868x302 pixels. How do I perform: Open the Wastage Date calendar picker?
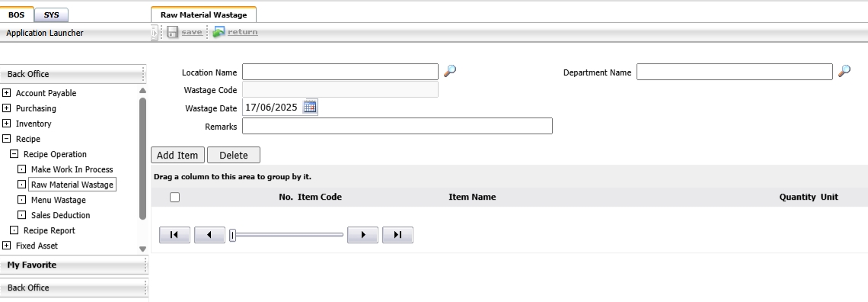point(310,107)
